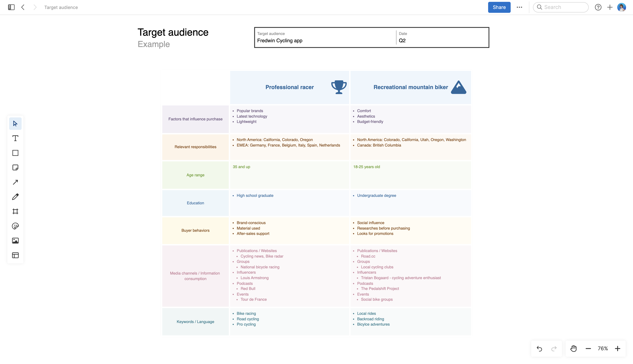This screenshot has height=364, width=633.
Task: Open the stamps tool
Action: coord(15,226)
